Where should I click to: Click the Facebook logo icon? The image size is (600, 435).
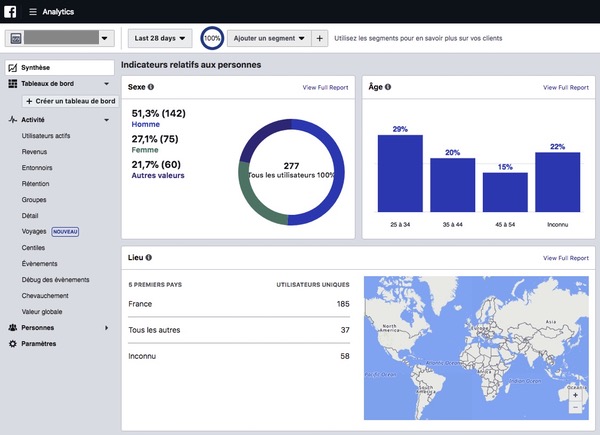coord(11,11)
